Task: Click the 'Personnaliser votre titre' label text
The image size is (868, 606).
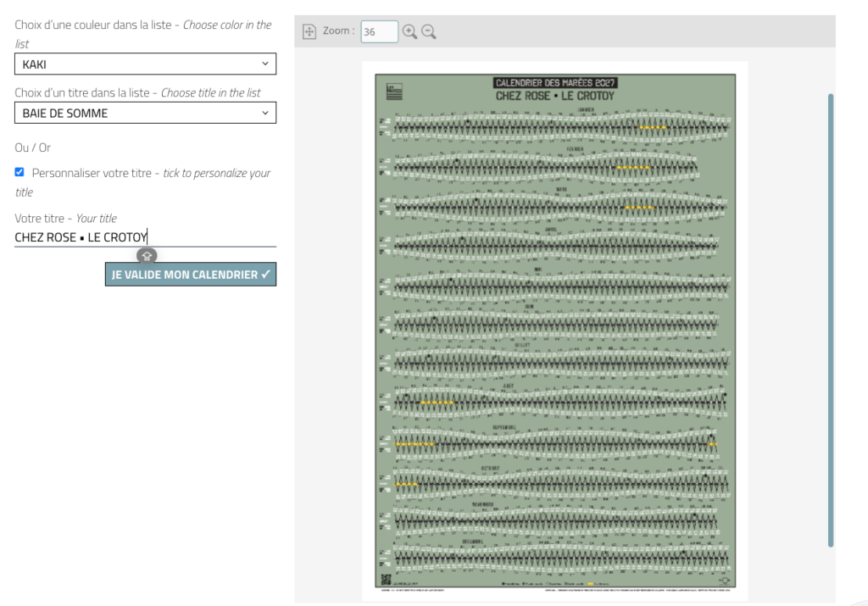Action: tap(142, 182)
